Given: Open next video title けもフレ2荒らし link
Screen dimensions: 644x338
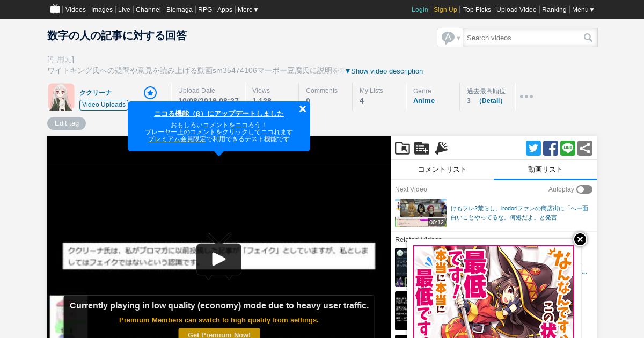Looking at the screenshot, I should 519,213.
